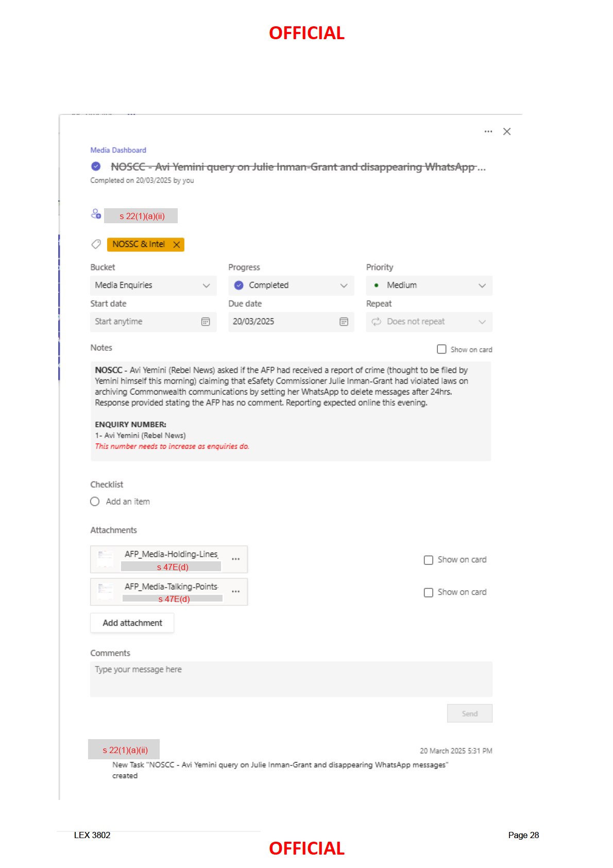Open more options for the Holding-Lines attachment
613x868 pixels.
(236, 559)
